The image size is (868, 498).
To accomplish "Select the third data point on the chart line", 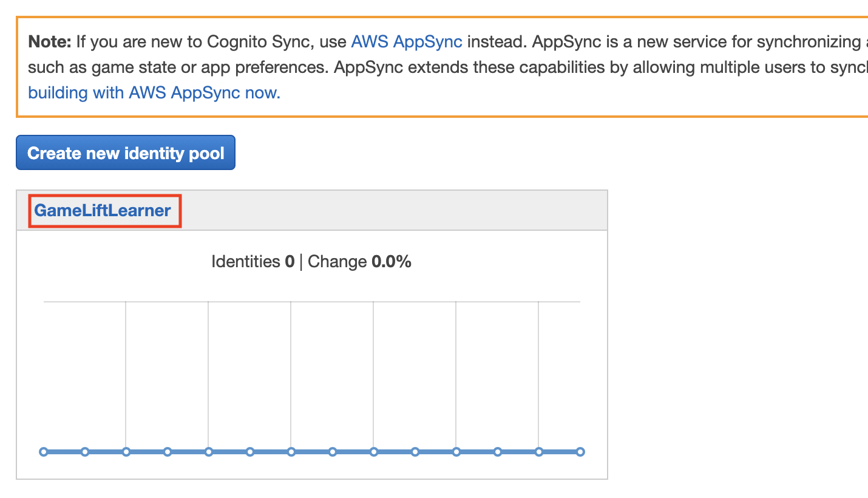I will 126,452.
